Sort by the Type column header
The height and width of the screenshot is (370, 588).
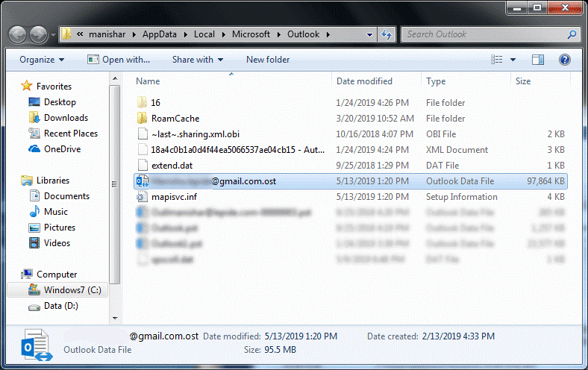436,81
